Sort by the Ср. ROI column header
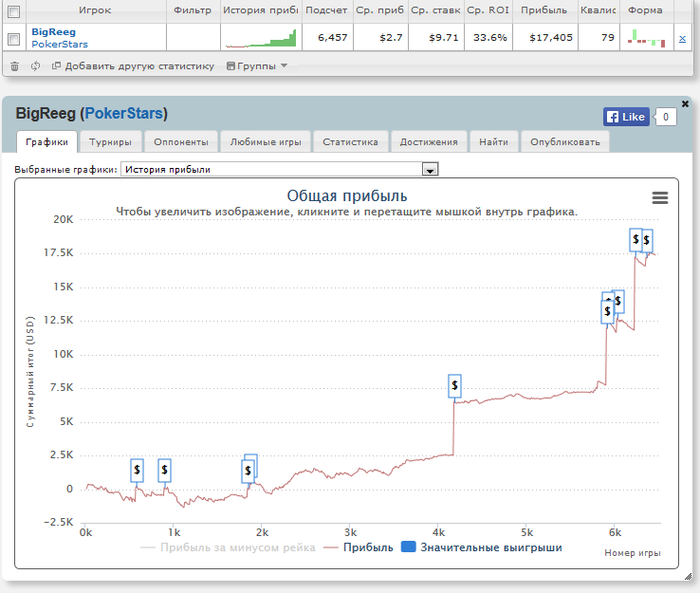700x593 pixels. [x=488, y=10]
